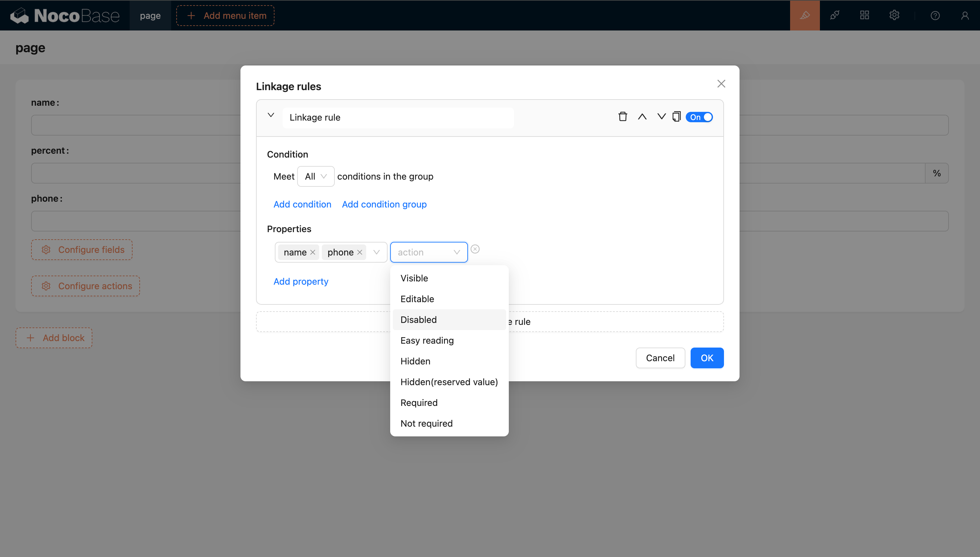The image size is (980, 557).
Task: Turn off the linkage rule On switch
Action: (699, 117)
